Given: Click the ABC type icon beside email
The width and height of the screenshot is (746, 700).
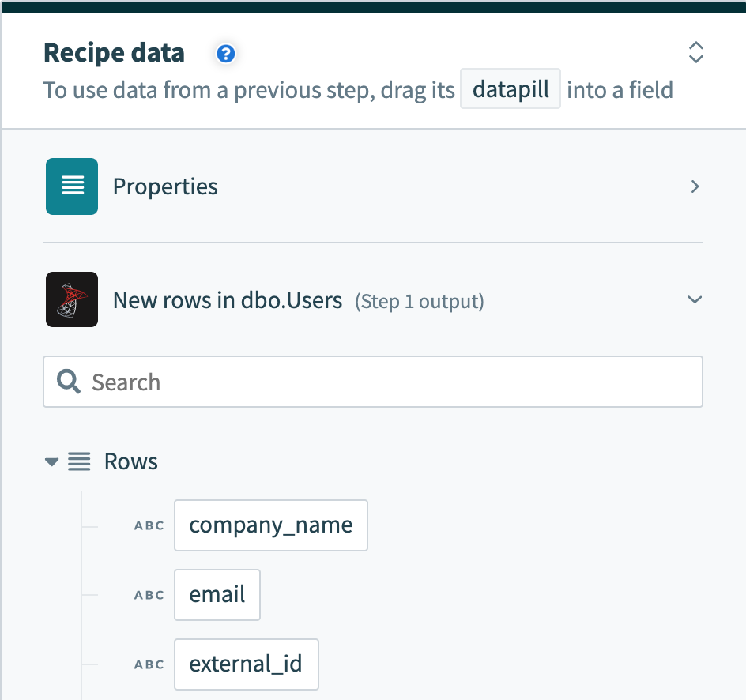Looking at the screenshot, I should pos(149,595).
